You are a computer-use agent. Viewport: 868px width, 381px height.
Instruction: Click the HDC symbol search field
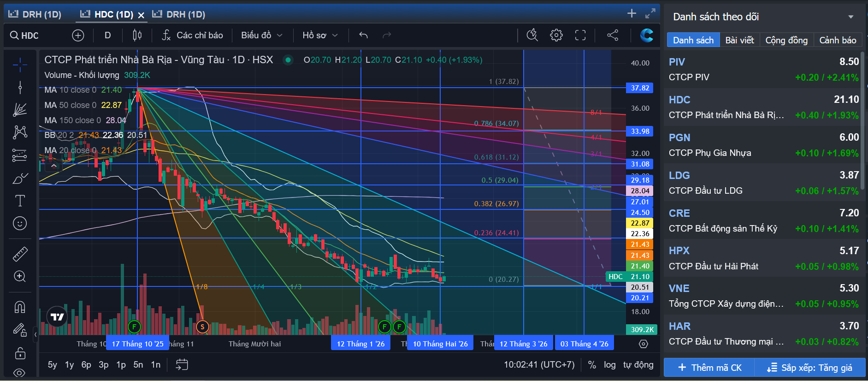coord(35,36)
